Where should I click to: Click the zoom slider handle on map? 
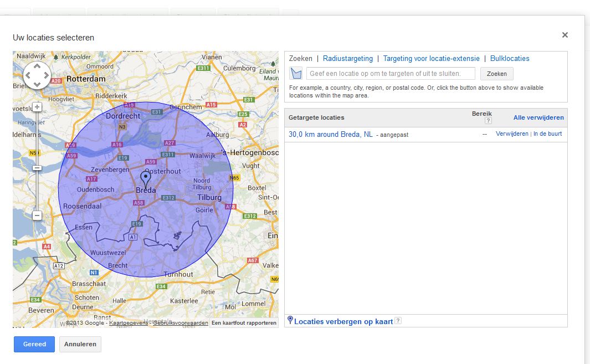pyautogui.click(x=37, y=167)
